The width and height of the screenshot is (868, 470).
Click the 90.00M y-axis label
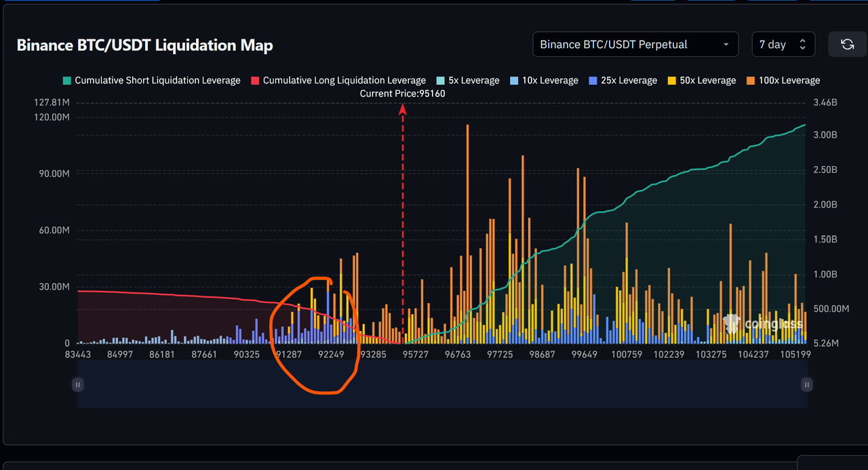pos(56,174)
